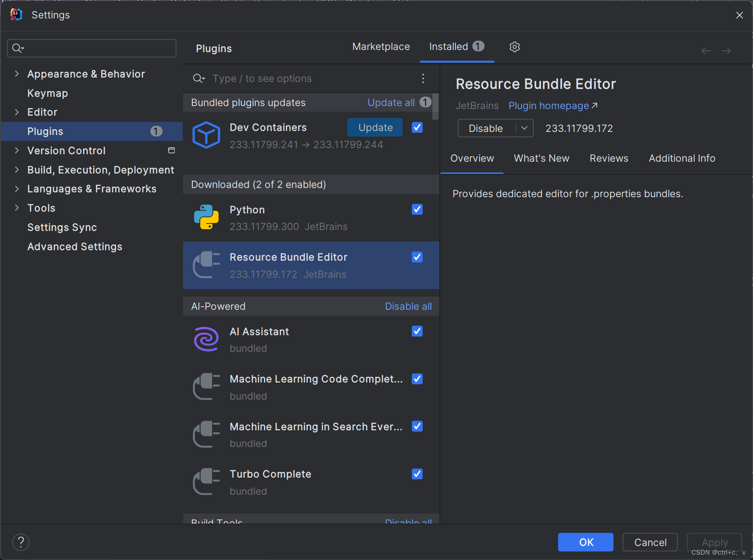753x560 pixels.
Task: Click the settings search magnifier icon
Action: (18, 48)
